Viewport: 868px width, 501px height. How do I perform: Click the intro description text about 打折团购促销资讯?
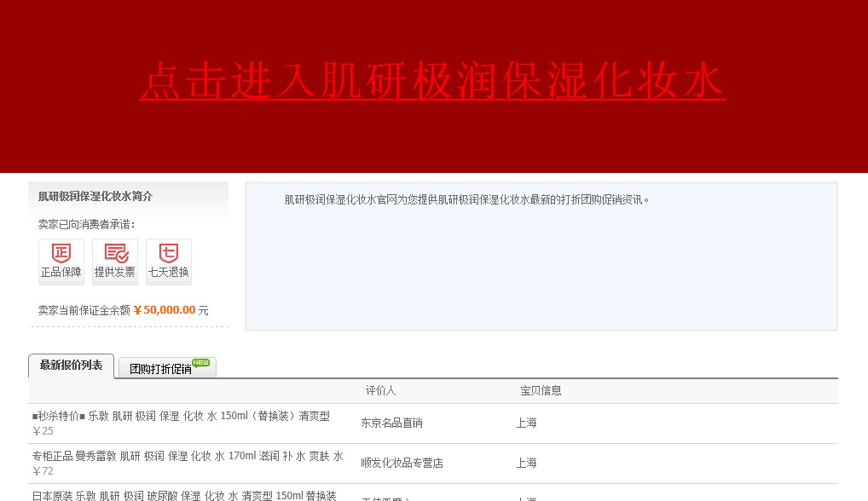(x=467, y=200)
